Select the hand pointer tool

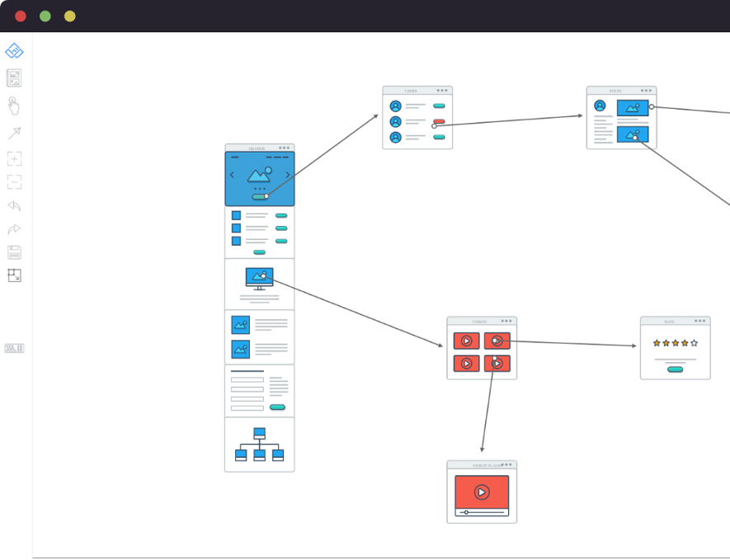pos(13,106)
